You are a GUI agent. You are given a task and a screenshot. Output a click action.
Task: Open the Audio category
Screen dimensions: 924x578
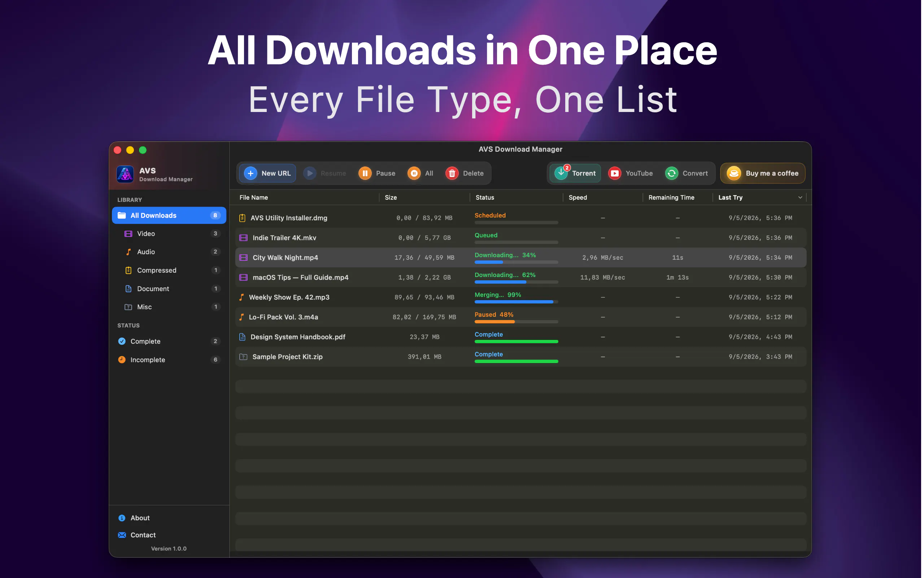click(170, 252)
